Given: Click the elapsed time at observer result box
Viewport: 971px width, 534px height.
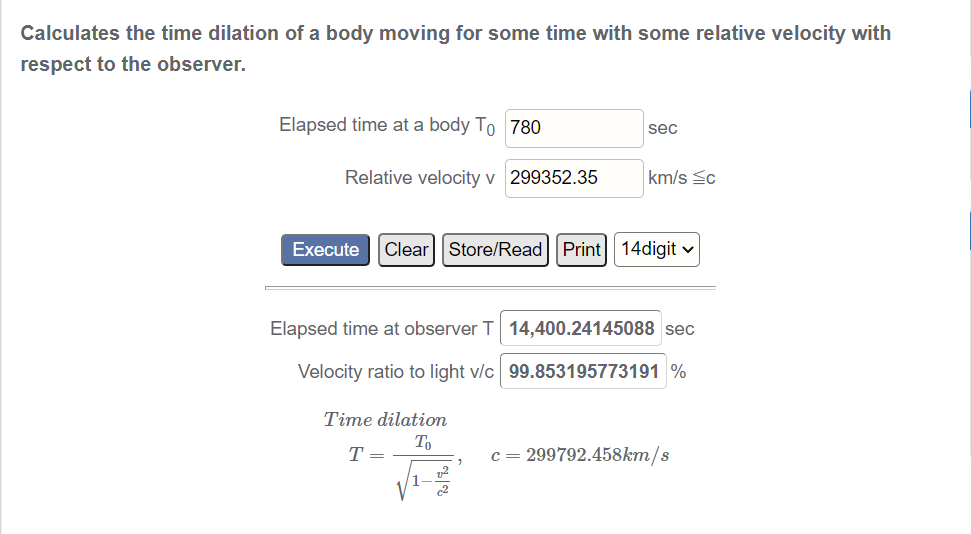Looking at the screenshot, I should coord(580,328).
